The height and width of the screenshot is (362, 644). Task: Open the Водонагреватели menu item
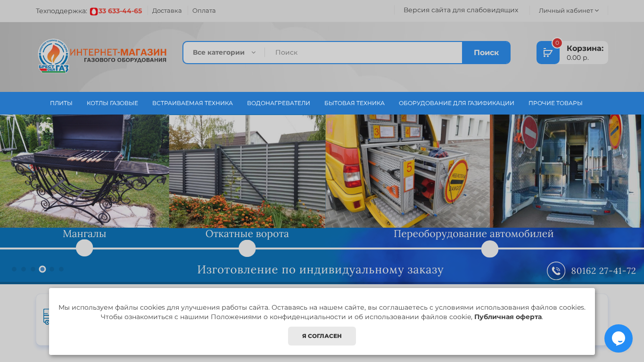[x=278, y=103]
